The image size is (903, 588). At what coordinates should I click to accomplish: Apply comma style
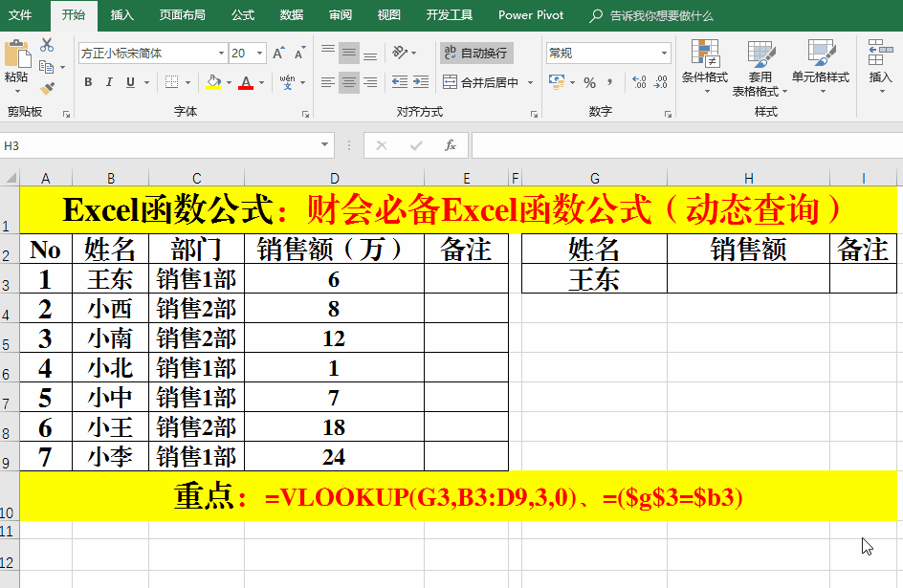(610, 82)
